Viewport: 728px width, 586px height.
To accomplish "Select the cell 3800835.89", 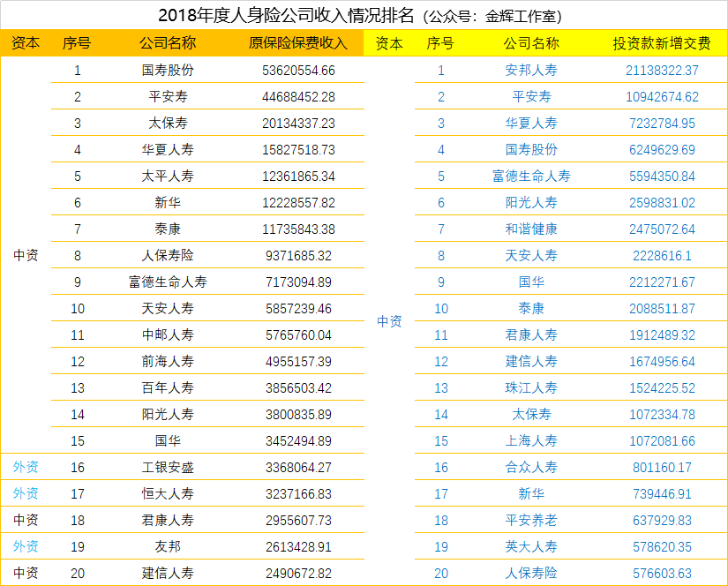I will pyautogui.click(x=298, y=414).
